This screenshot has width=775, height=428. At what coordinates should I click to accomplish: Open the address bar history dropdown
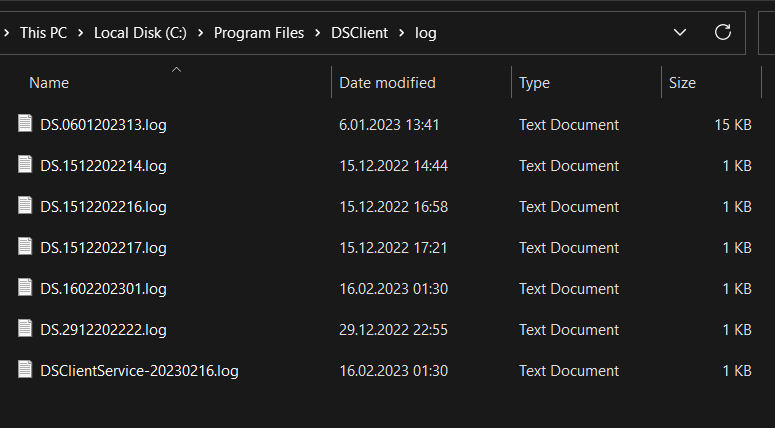pos(680,32)
